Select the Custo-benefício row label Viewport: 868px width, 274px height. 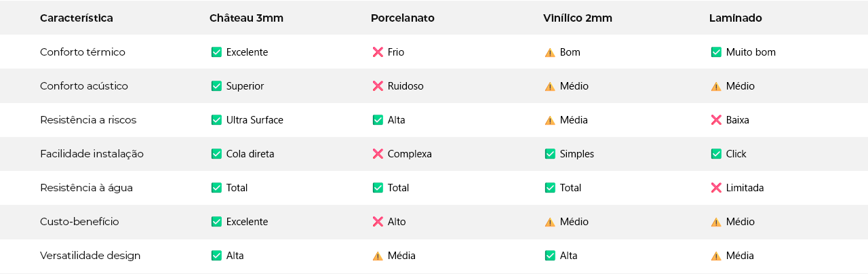(x=79, y=222)
